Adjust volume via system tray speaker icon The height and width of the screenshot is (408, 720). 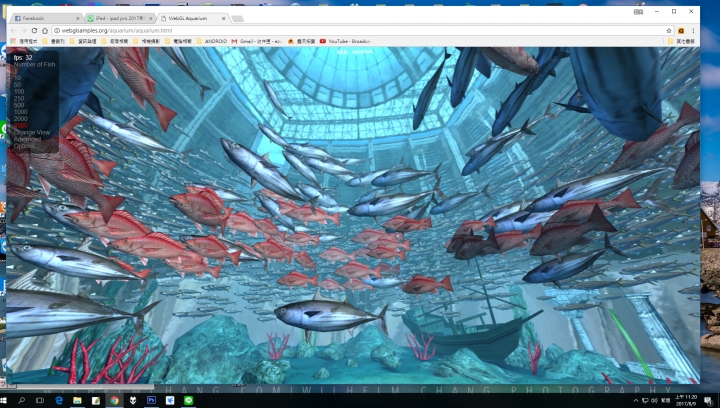coord(654,401)
